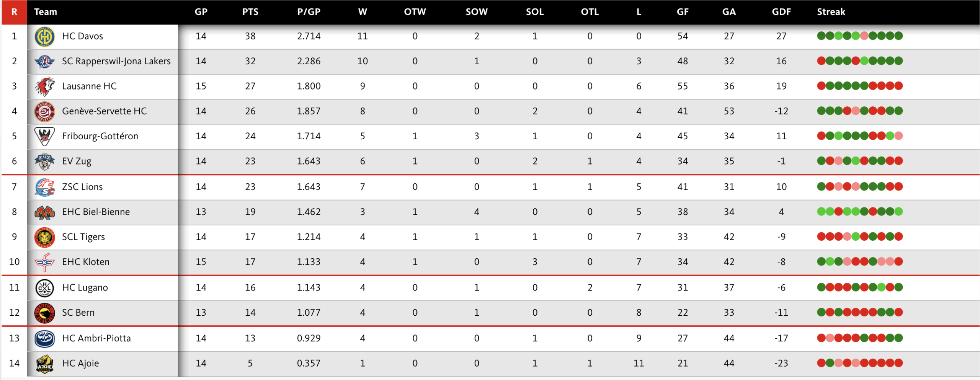Click the SC Rapperswil-Jona Lakers logo

[44, 61]
